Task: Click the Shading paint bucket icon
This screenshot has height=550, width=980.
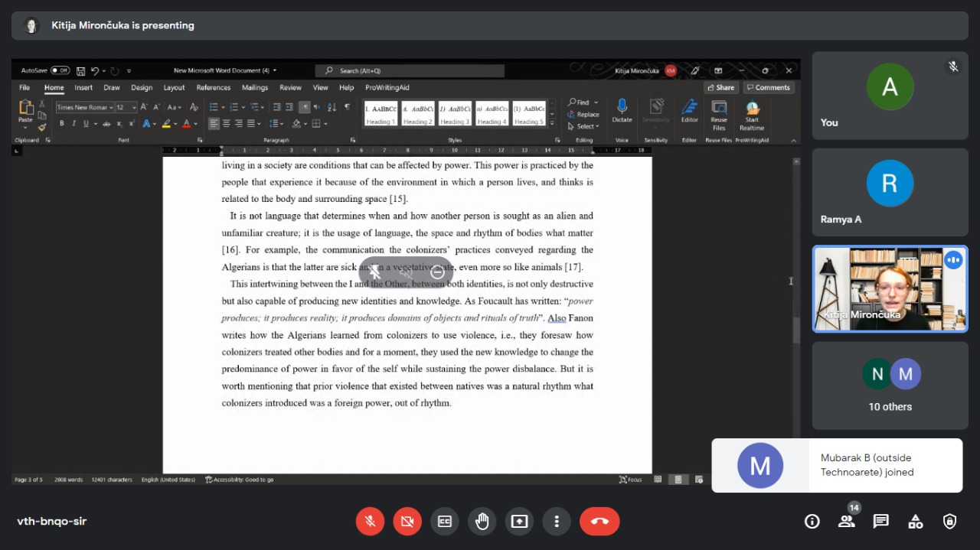Action: tap(297, 123)
